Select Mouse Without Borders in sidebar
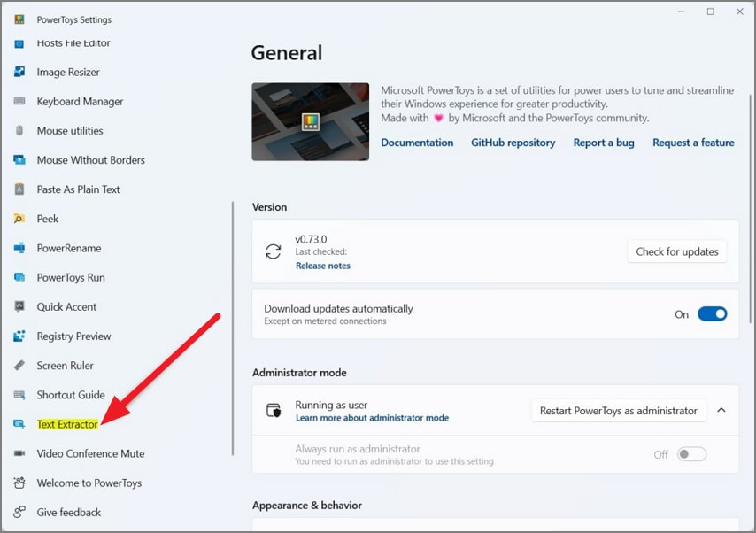This screenshot has width=756, height=533. [90, 160]
